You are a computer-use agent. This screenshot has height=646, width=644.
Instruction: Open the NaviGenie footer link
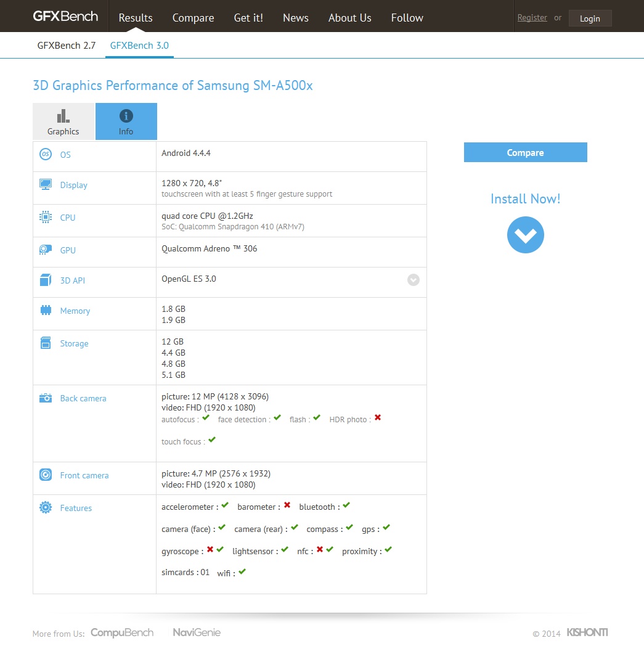coord(197,632)
